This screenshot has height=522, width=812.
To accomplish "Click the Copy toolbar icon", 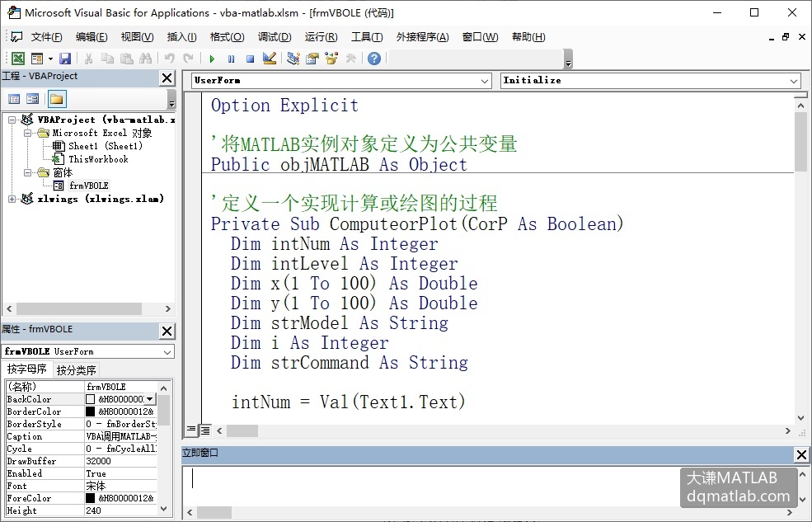I will coord(107,59).
